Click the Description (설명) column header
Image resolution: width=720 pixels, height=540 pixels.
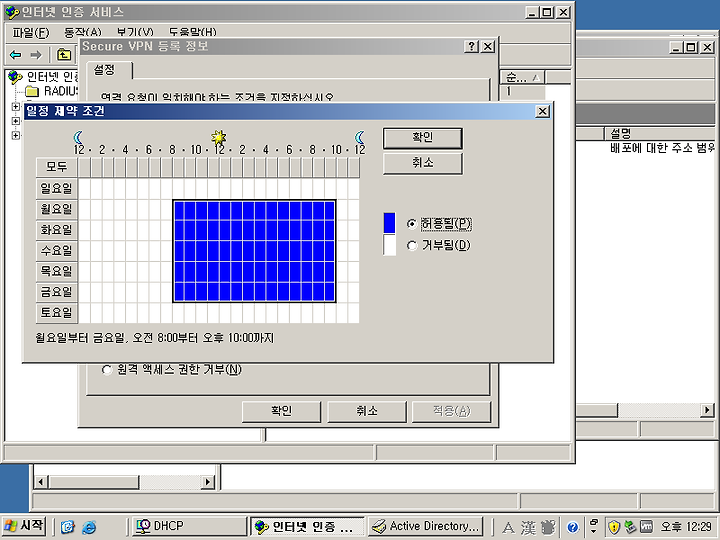click(x=660, y=134)
